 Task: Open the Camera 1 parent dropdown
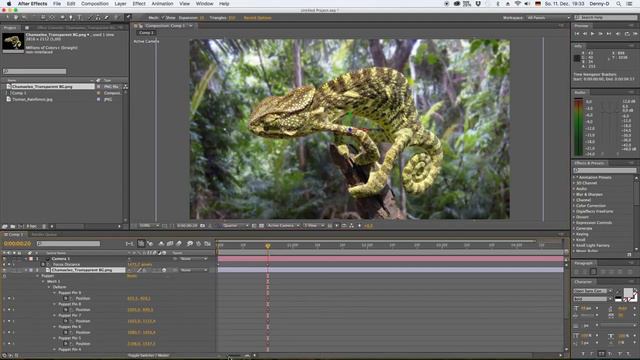click(x=194, y=259)
